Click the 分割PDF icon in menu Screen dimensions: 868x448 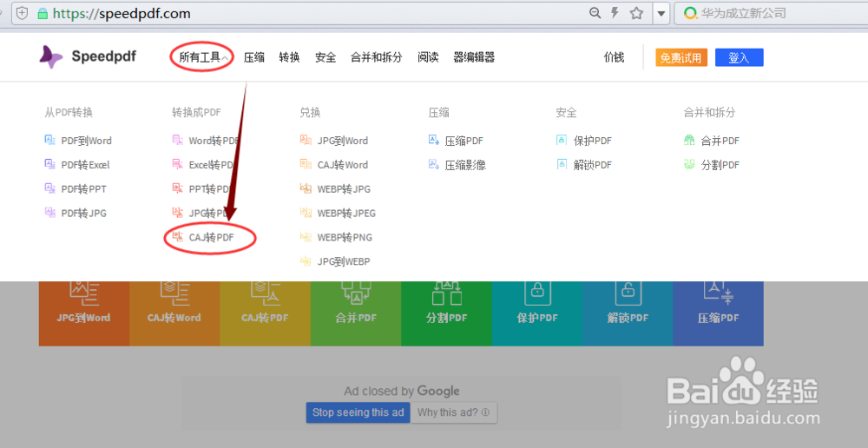coord(690,164)
